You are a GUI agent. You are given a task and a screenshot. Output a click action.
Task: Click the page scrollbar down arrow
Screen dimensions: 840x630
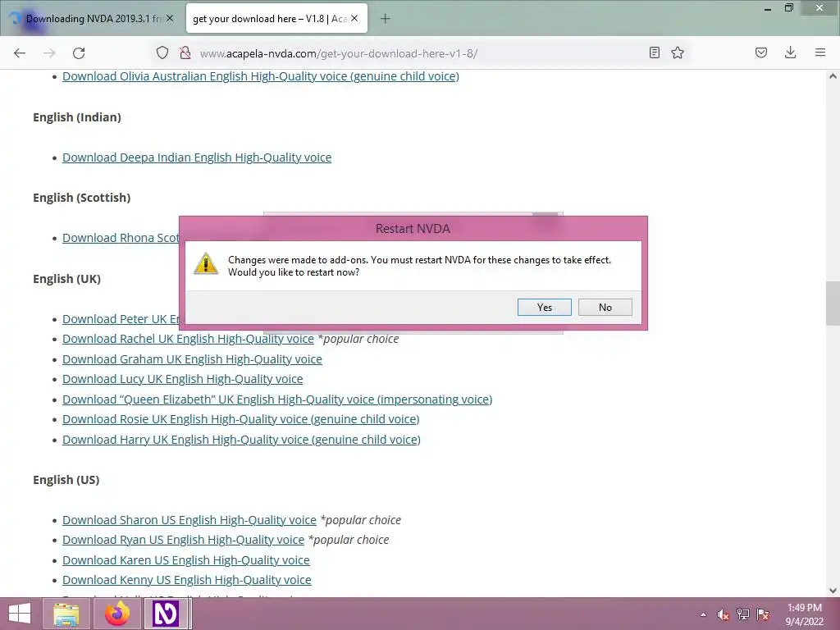tap(833, 591)
